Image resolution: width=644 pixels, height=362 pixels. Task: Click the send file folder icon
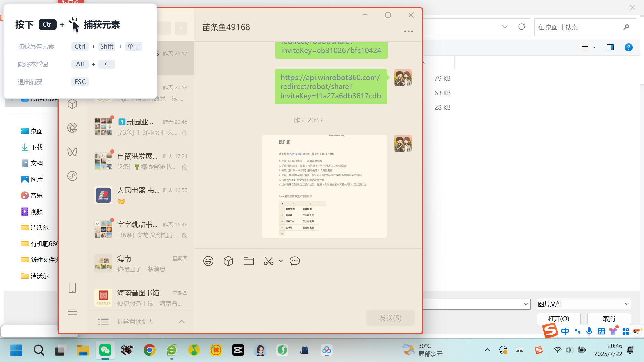(249, 261)
